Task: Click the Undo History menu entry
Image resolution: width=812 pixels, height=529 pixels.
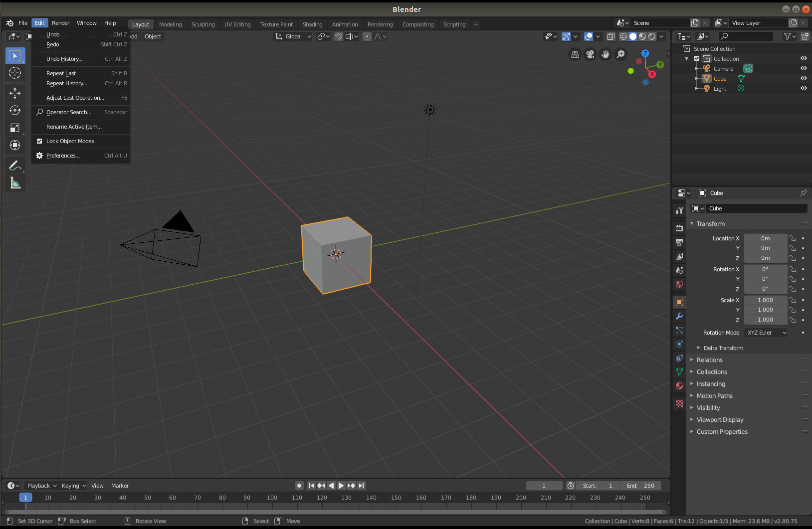Action: (64, 59)
